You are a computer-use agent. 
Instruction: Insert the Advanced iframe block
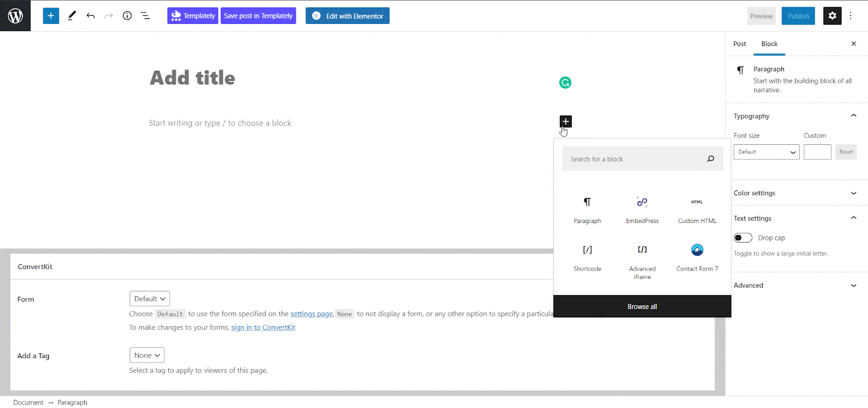(x=642, y=262)
